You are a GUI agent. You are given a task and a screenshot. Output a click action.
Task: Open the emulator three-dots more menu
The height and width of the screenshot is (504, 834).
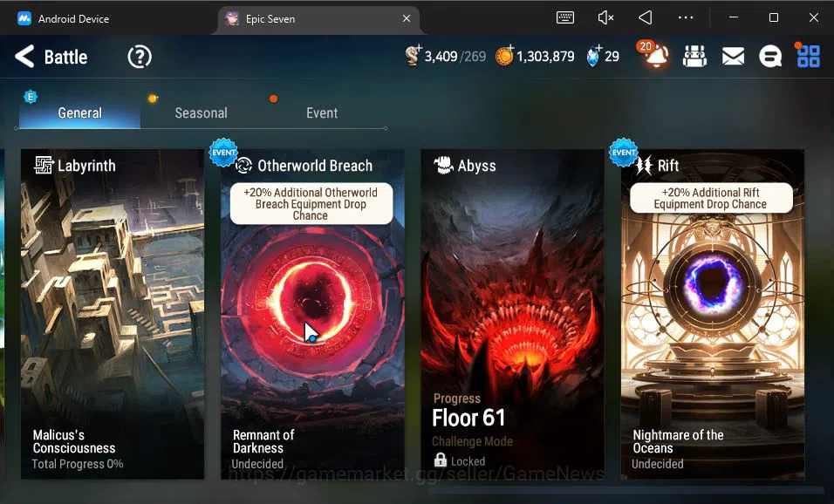click(686, 17)
